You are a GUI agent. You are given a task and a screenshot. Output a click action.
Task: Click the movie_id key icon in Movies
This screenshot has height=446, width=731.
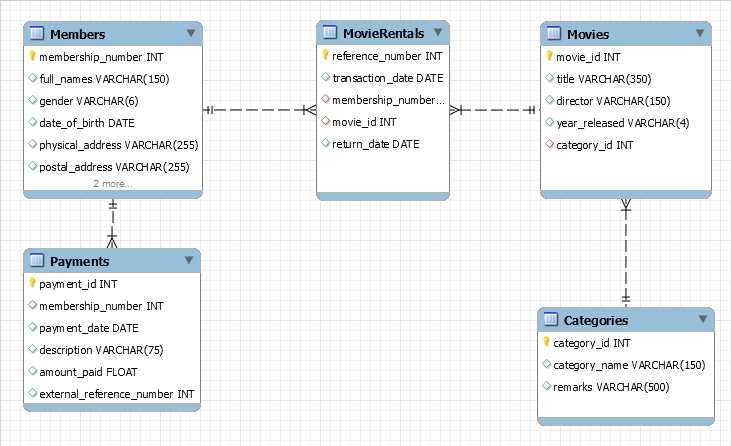(x=549, y=57)
